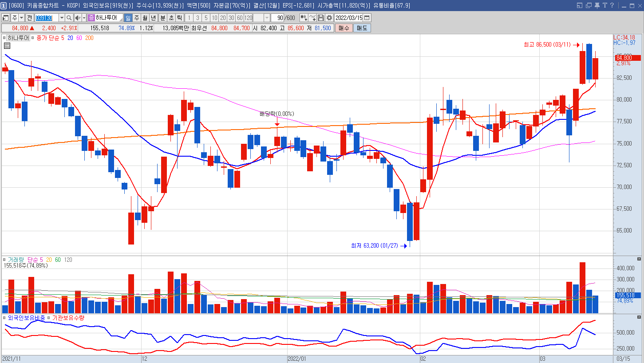This screenshot has height=363, width=644.
Task: Select the 1 interval button
Action: coord(189,18)
